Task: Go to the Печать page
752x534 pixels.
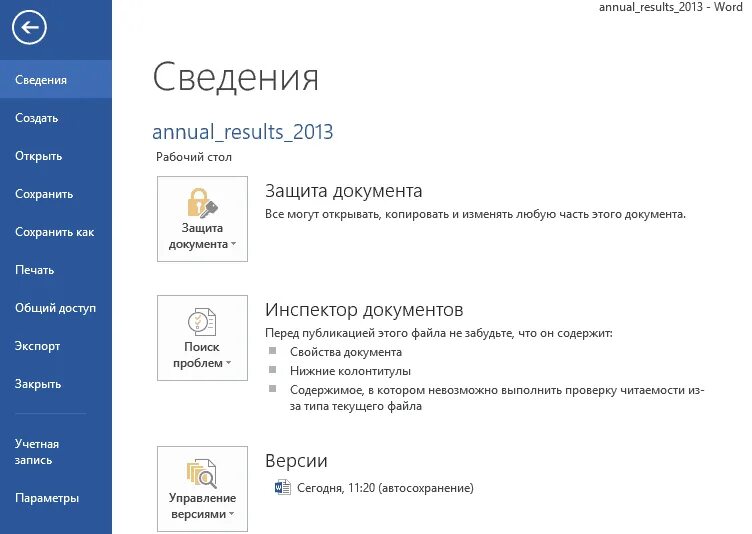Action: pyautogui.click(x=56, y=270)
